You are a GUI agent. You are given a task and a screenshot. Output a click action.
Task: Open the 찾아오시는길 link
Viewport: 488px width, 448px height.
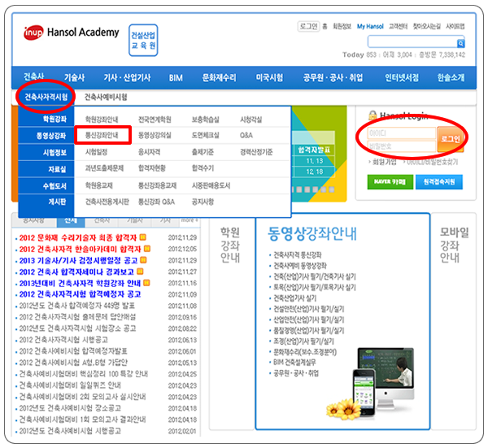point(426,27)
